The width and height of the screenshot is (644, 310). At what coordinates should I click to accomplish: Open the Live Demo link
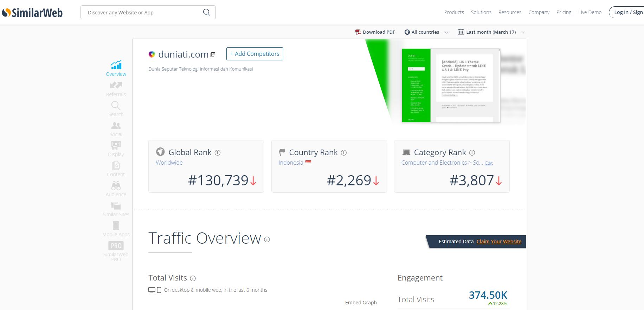(x=590, y=12)
